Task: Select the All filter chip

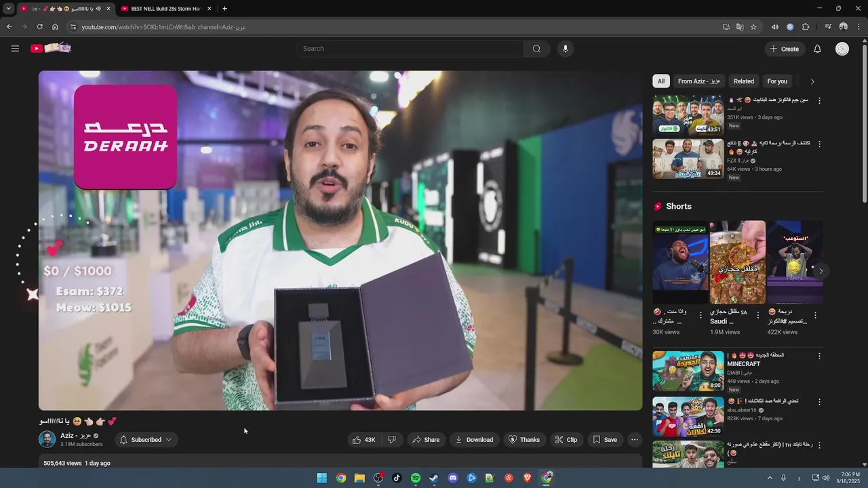Action: pyautogui.click(x=661, y=81)
